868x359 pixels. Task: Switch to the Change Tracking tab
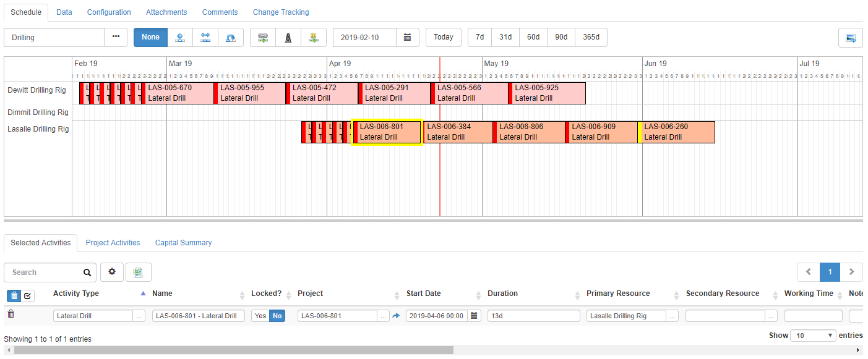click(280, 12)
